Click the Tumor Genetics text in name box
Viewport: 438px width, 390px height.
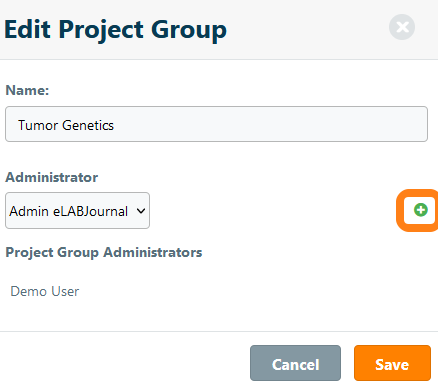(x=66, y=125)
